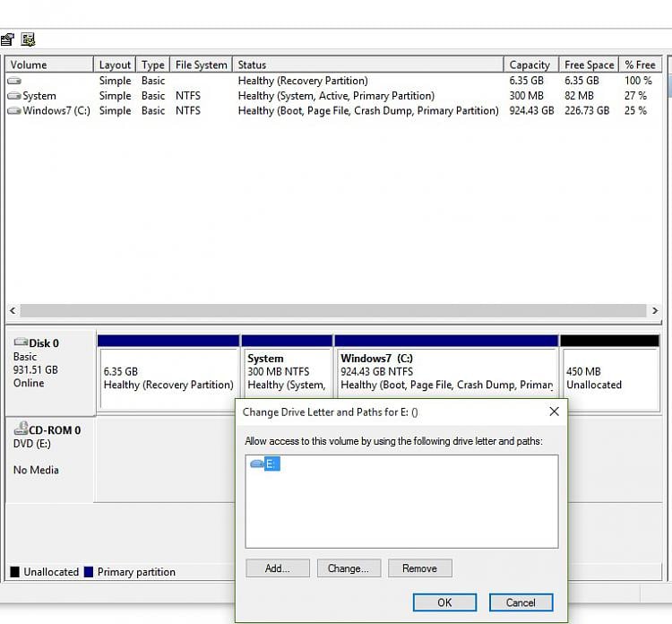This screenshot has width=672, height=624.
Task: Click the 300 MB capacity cell
Action: 526,96
